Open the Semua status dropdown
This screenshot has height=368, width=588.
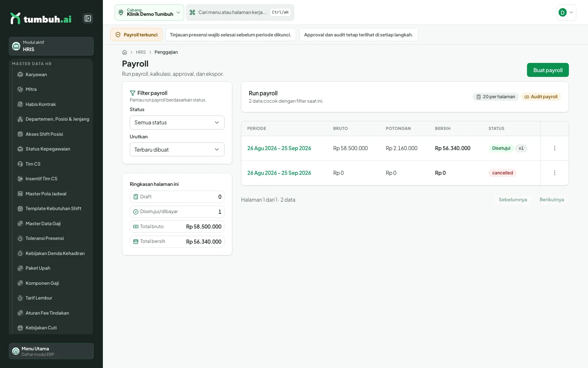pos(177,123)
